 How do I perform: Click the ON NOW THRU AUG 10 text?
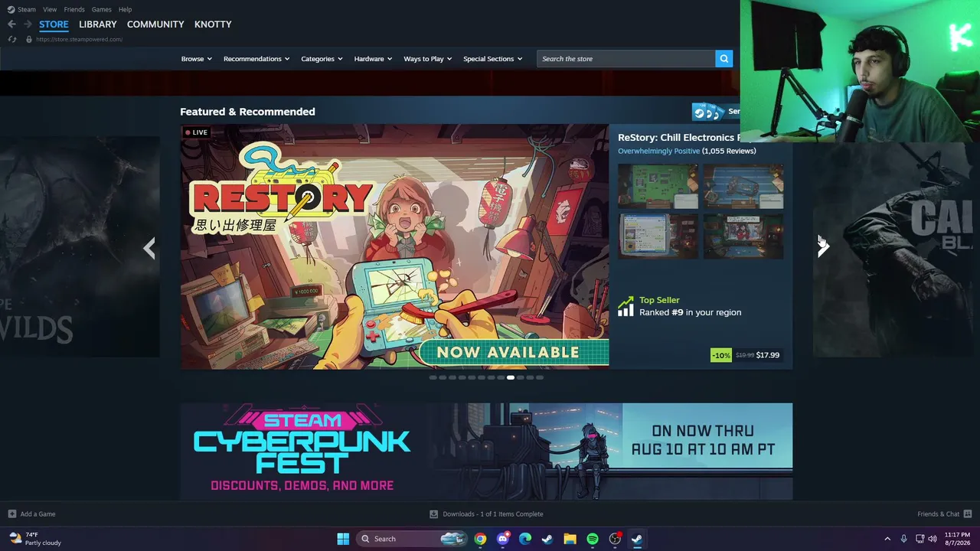click(703, 440)
